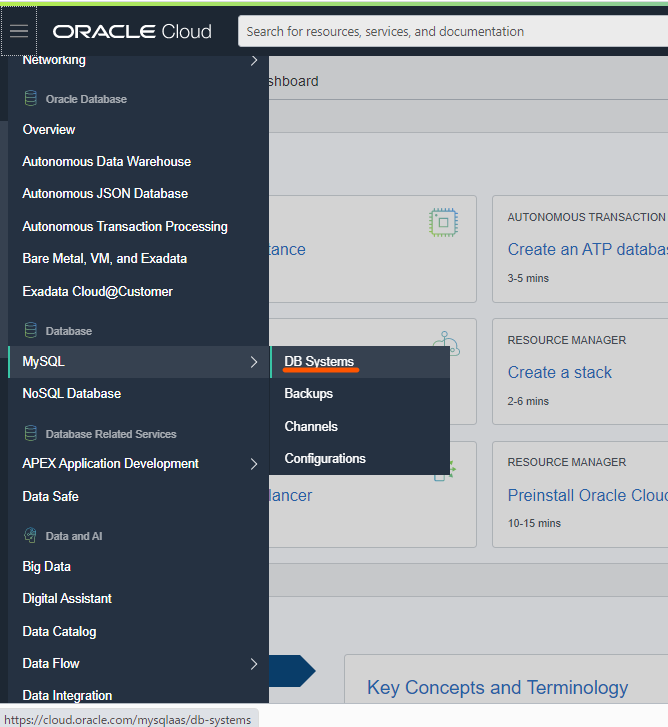The width and height of the screenshot is (668, 727).
Task: Open Data Safe
Action: point(51,496)
